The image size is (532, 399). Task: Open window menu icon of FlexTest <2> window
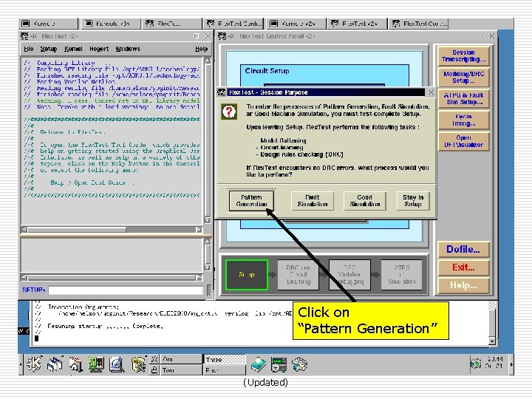24,36
